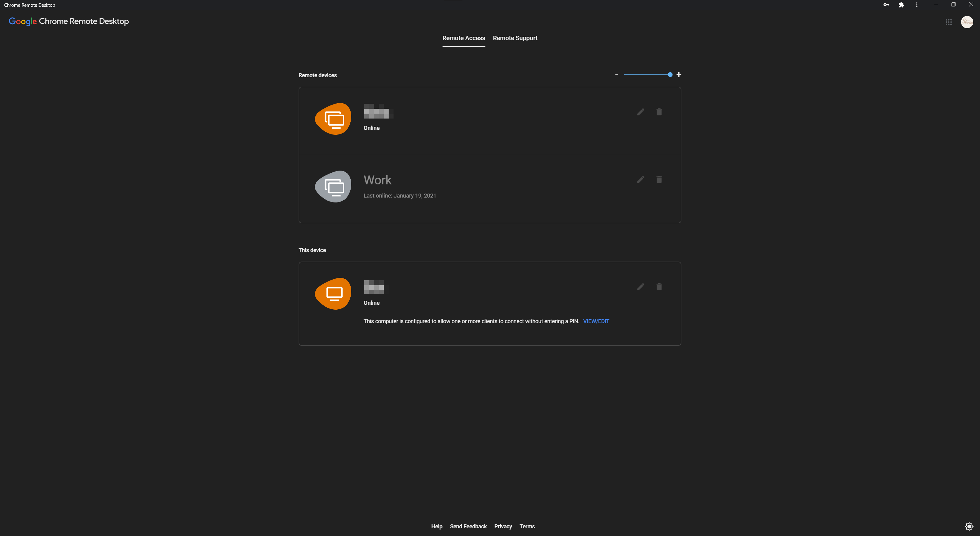Open the extensions puzzle icon

click(x=901, y=5)
